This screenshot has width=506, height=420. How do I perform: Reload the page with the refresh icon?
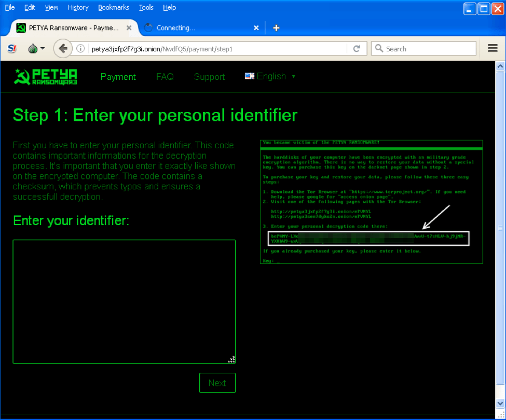357,49
